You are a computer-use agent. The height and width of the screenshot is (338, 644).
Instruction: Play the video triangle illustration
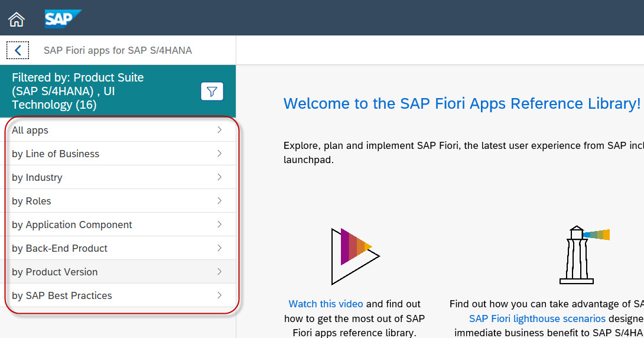[355, 256]
